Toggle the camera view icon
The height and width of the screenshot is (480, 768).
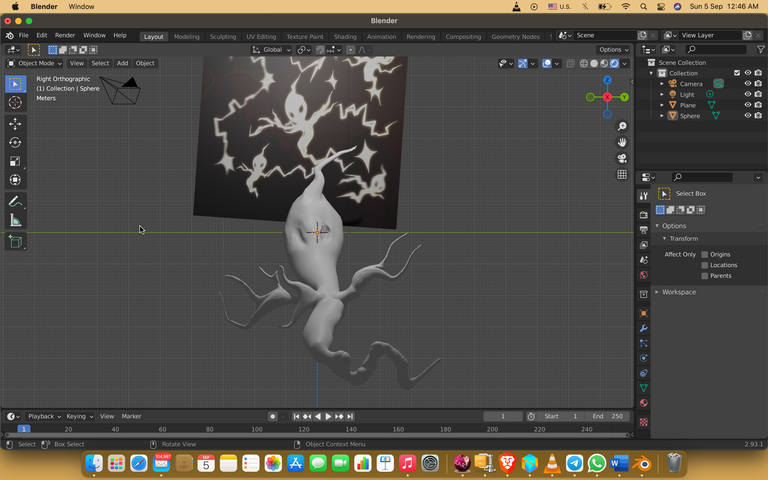coord(622,158)
